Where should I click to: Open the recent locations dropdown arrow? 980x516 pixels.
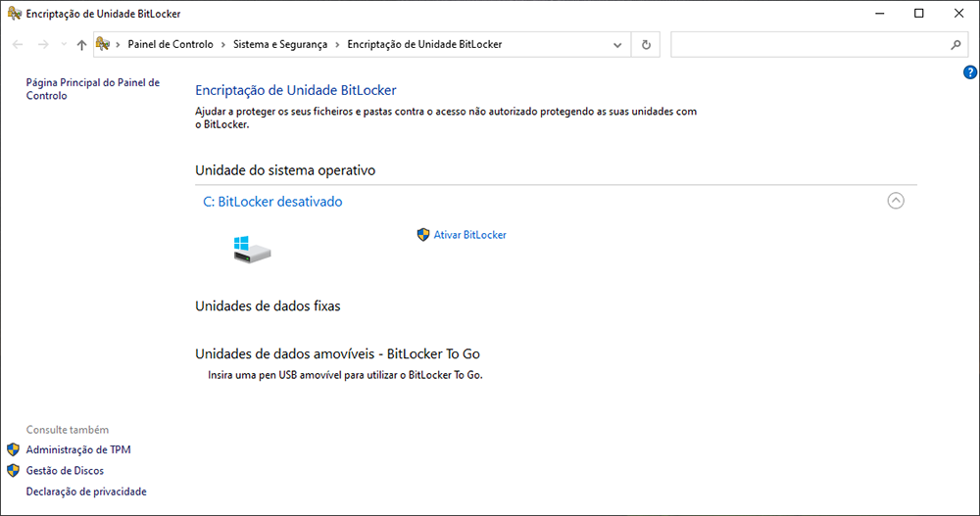(x=64, y=44)
